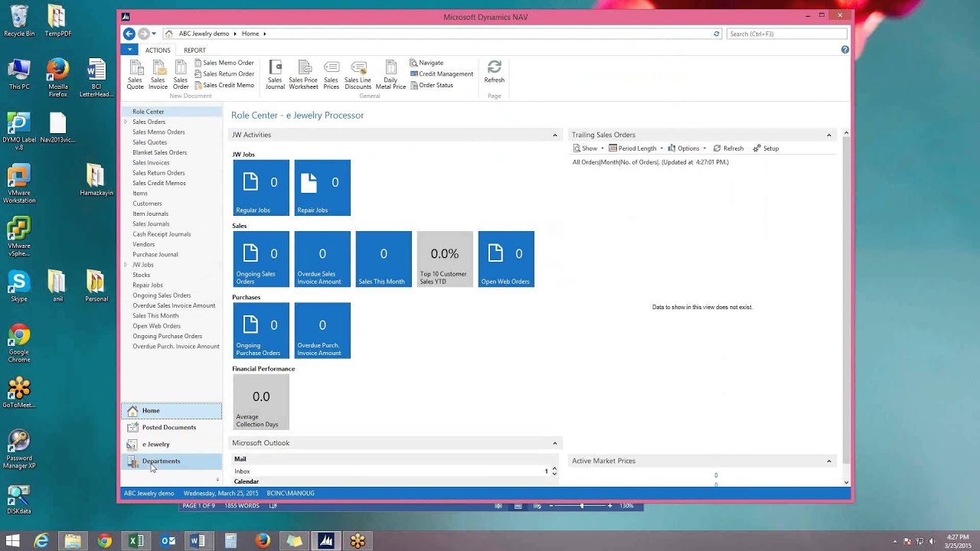
Task: Open Departments navigation button
Action: (x=171, y=461)
